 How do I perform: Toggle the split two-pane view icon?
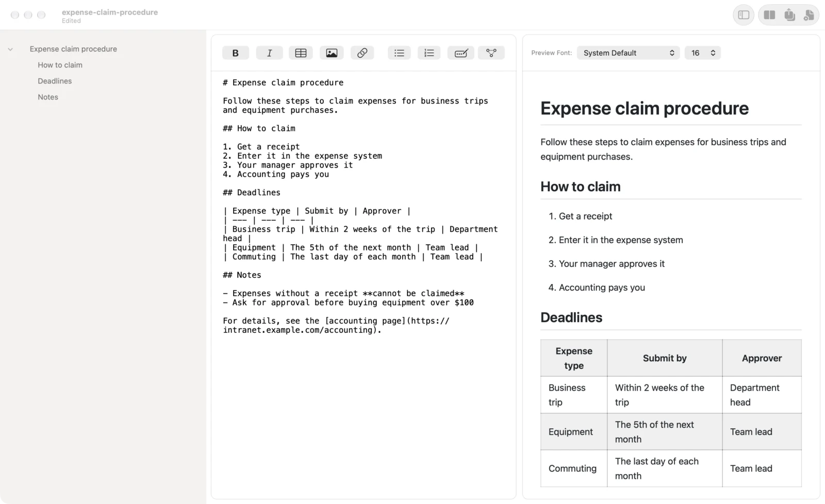coord(769,15)
